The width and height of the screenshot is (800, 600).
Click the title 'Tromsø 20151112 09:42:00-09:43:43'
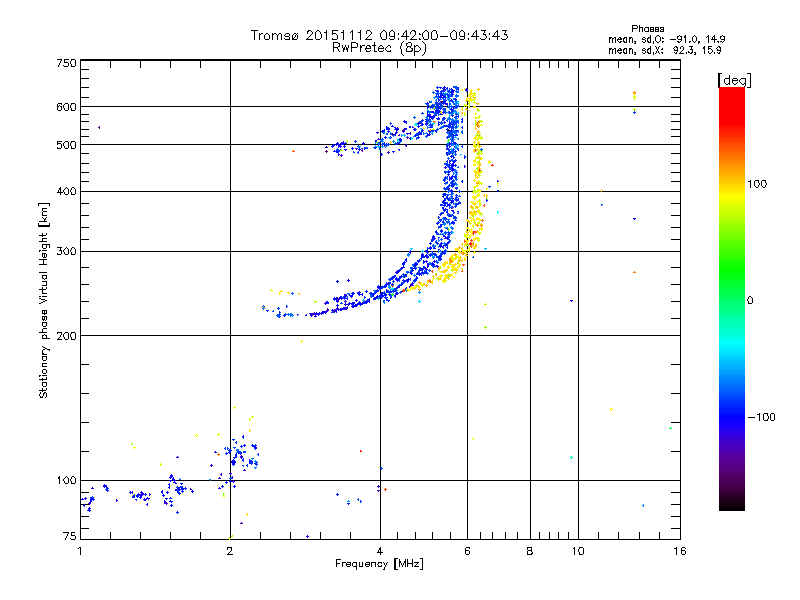tap(379, 35)
